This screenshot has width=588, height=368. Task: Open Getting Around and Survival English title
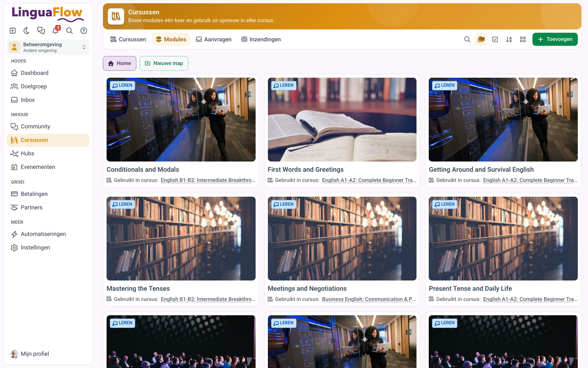pyautogui.click(x=481, y=169)
